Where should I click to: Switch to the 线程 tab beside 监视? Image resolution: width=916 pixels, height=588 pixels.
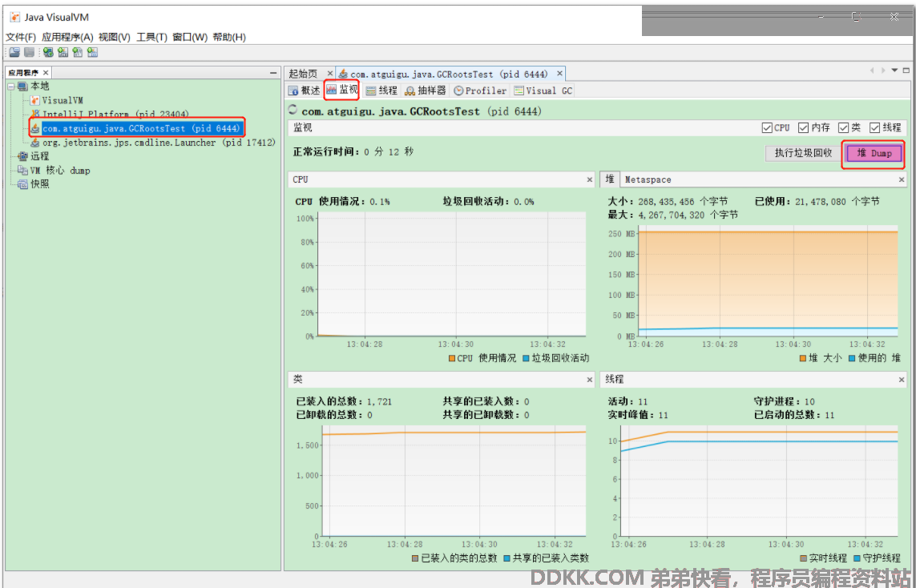tap(381, 91)
